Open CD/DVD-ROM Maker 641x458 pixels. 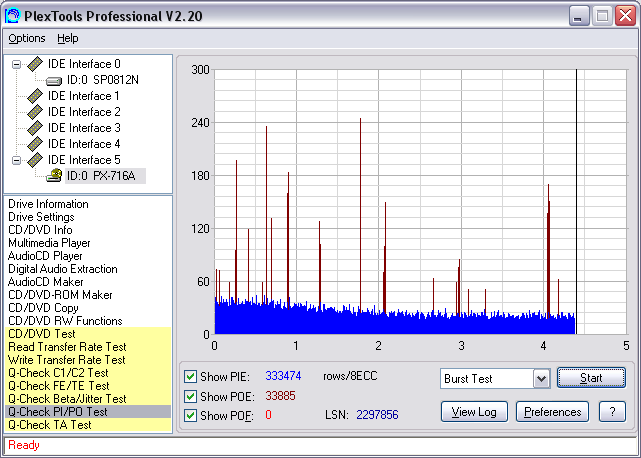pos(60,295)
